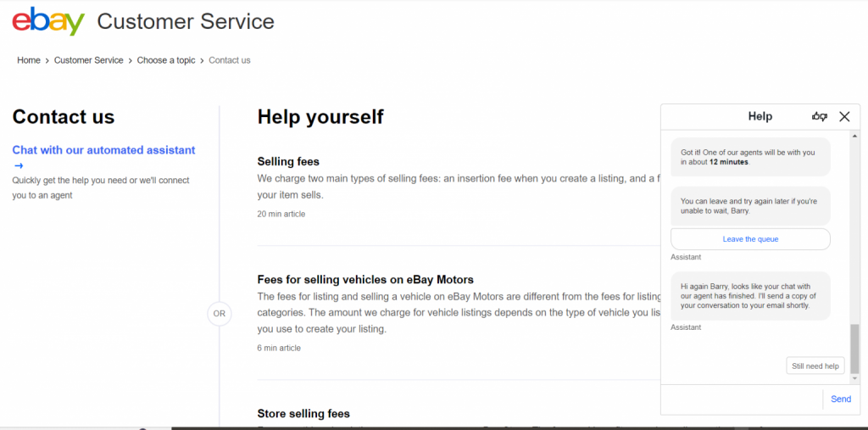Screen dimensions: 868x430
Task: Click arrow under Chat with our automated assistant
Action: [19, 165]
